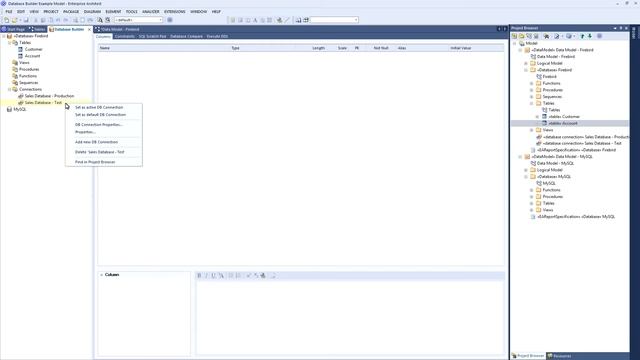Image resolution: width=640 pixels, height=360 pixels.
Task: Open the <default> layout combo box
Action: 138,20
